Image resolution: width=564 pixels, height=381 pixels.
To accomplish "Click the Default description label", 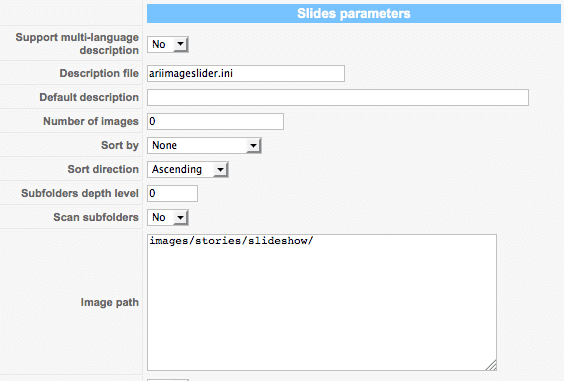I will [x=89, y=97].
